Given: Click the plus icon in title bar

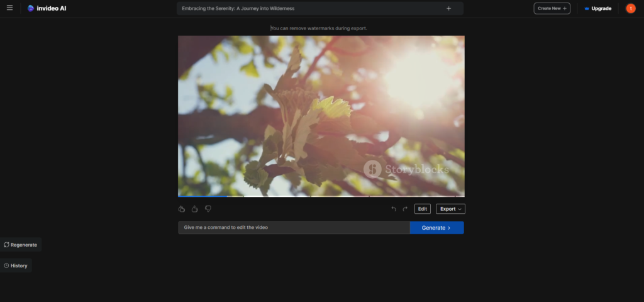Looking at the screenshot, I should pos(448,8).
